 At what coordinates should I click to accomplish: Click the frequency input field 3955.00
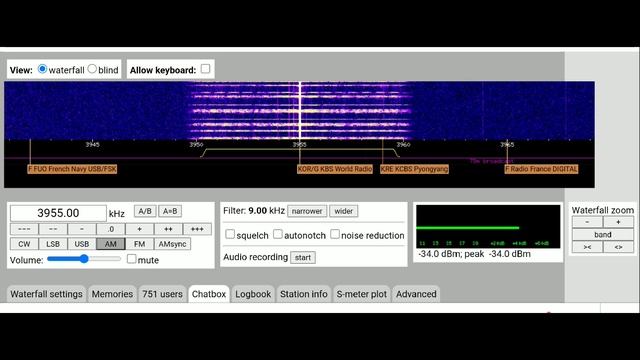point(58,213)
